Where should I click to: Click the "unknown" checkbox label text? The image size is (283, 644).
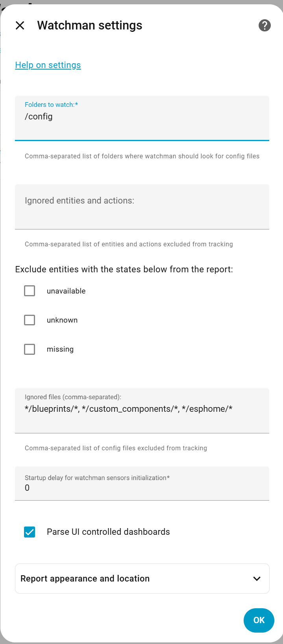pos(62,320)
